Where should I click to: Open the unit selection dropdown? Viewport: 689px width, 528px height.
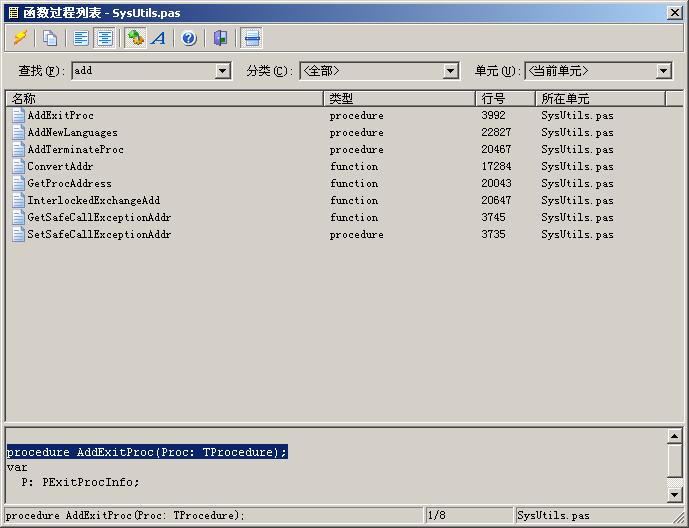[x=663, y=71]
